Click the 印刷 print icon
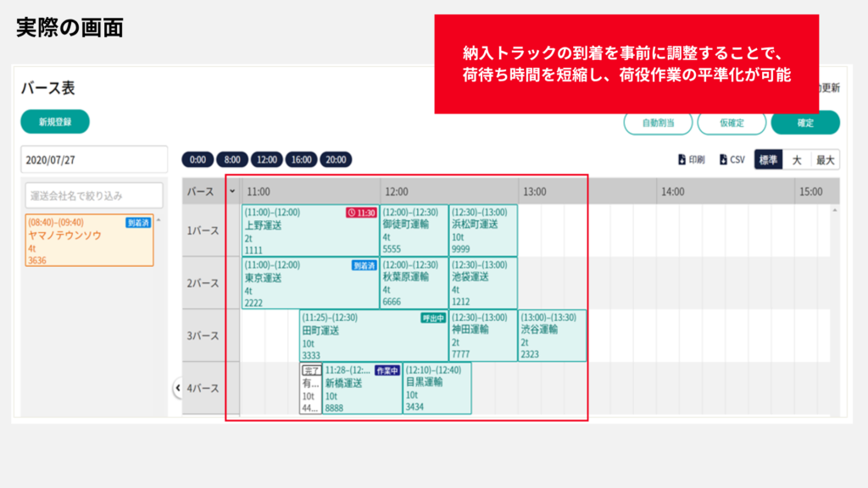 point(682,159)
